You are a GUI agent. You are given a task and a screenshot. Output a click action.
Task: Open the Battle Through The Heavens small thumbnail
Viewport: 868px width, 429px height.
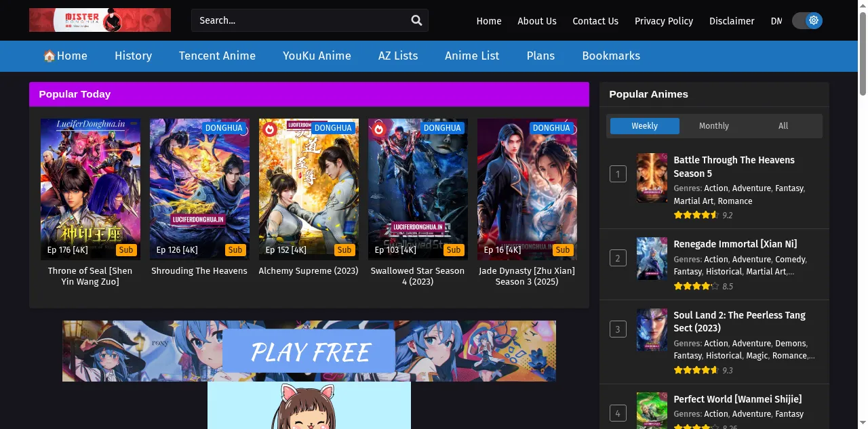pyautogui.click(x=652, y=178)
